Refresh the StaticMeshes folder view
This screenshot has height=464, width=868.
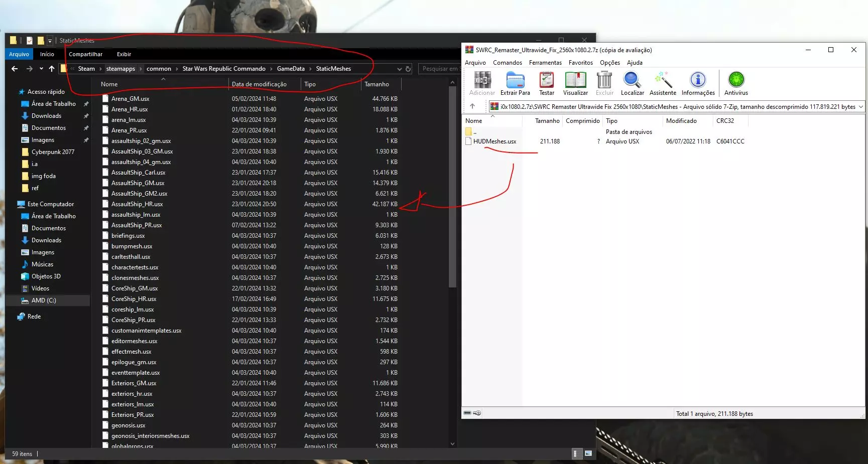[x=408, y=69]
